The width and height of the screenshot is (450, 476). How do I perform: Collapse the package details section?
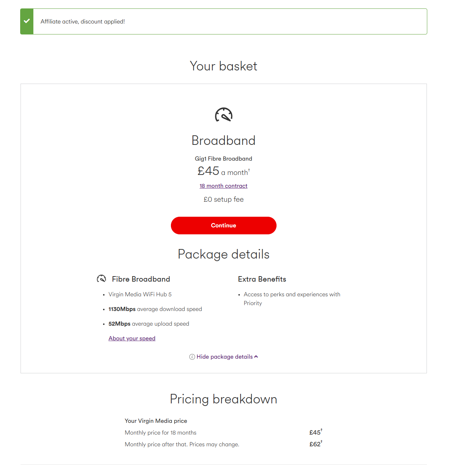[224, 357]
